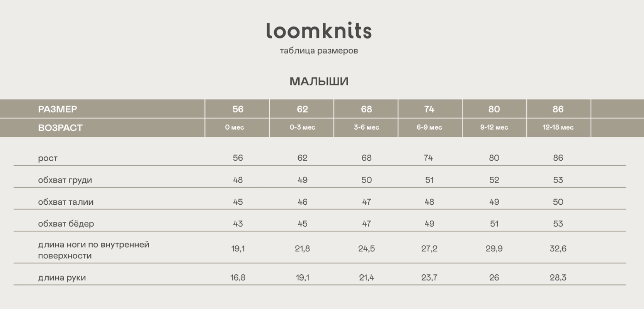Screen dimensions: 644x309
Task: Click size 86 column header
Action: click(558, 109)
